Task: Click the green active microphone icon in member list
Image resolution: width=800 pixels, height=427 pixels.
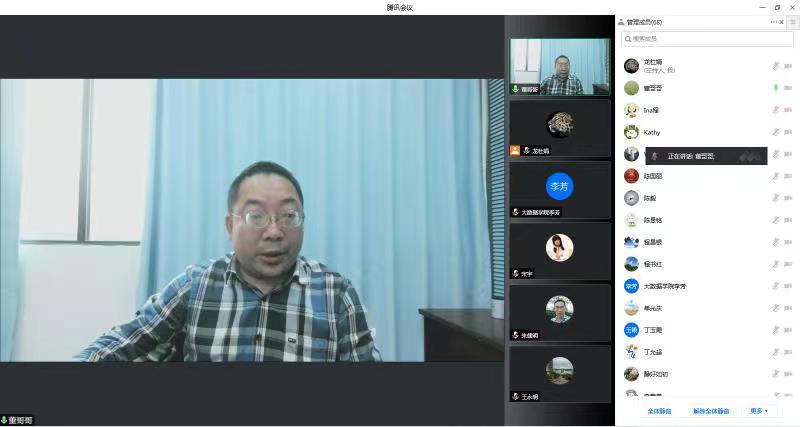Action: pyautogui.click(x=775, y=88)
